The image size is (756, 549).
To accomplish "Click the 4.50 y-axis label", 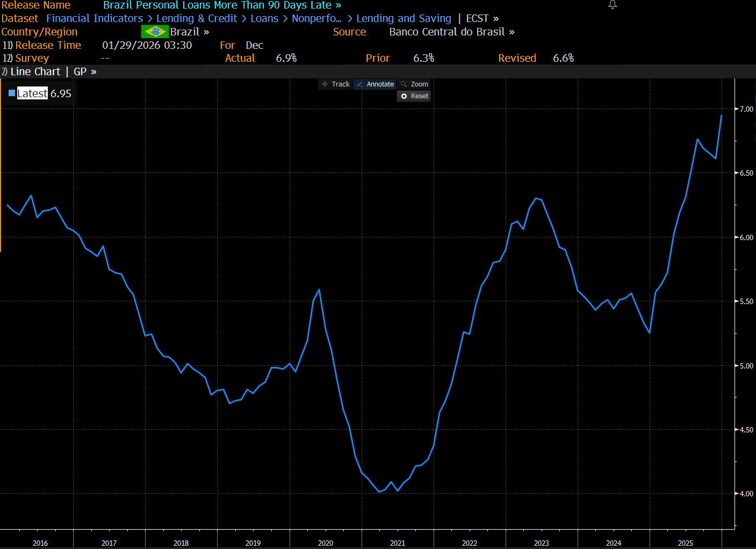I will point(746,430).
